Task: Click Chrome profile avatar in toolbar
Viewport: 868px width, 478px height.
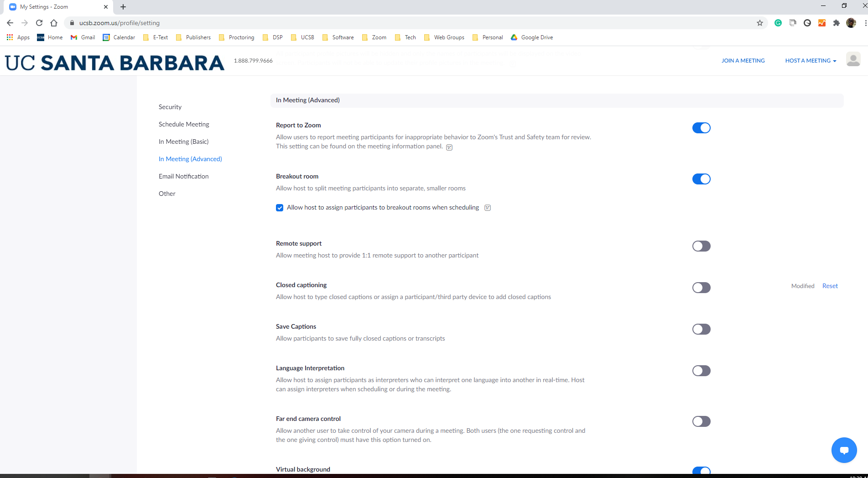Action: coord(851,23)
